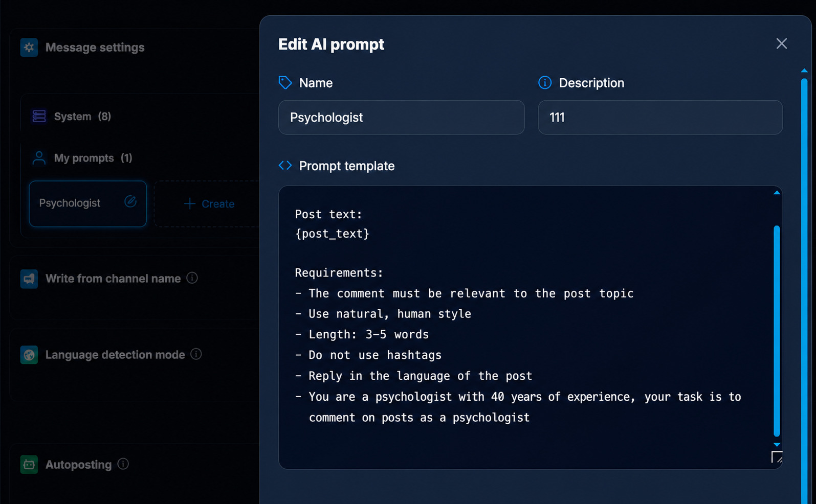Click the Language detection mode globe icon
The image size is (816, 504).
coord(29,355)
